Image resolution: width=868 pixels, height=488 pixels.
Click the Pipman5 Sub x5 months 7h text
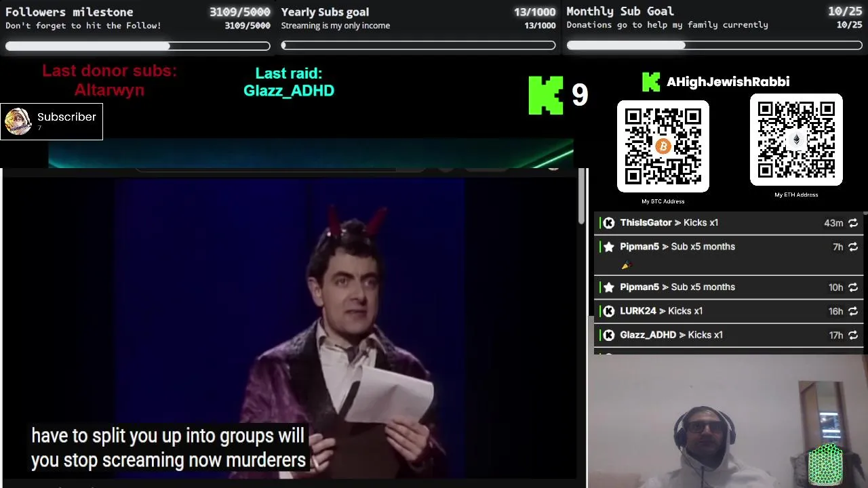coord(677,247)
